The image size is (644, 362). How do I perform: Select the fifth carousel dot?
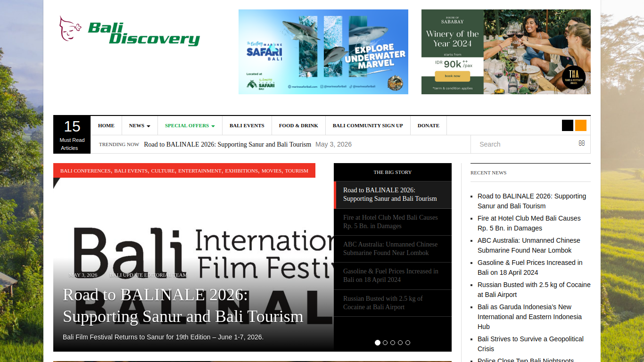[x=408, y=343]
